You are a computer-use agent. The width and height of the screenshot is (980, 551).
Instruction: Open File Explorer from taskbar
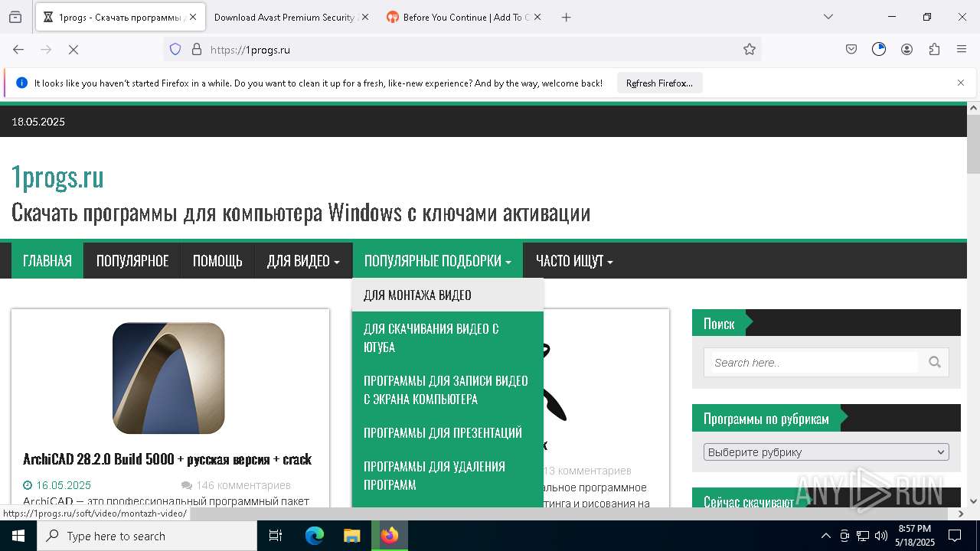[351, 536]
